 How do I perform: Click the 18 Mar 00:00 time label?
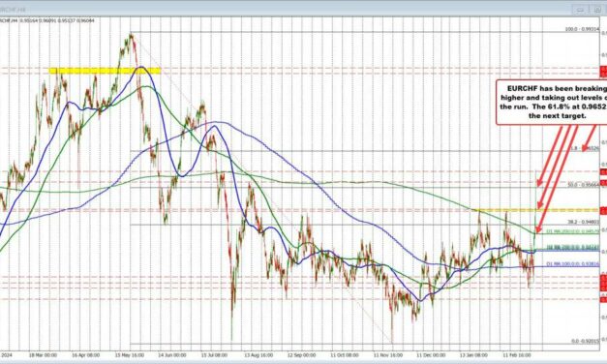tap(43, 354)
